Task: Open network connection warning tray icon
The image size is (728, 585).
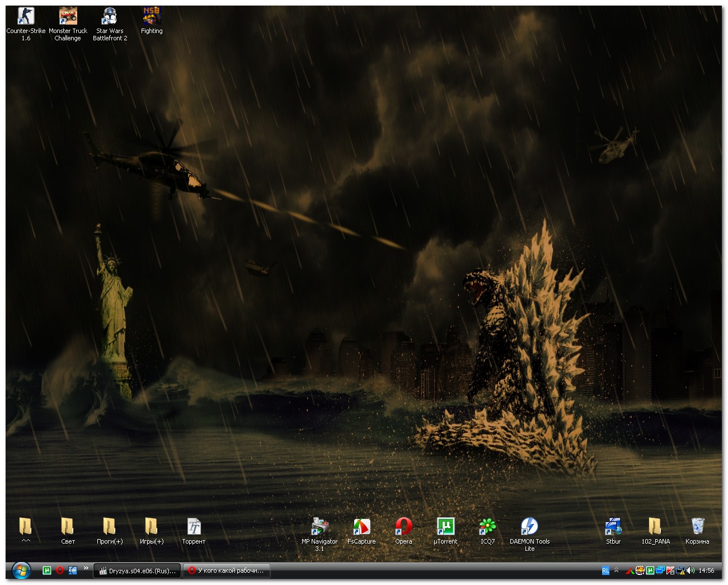Action: (x=680, y=571)
